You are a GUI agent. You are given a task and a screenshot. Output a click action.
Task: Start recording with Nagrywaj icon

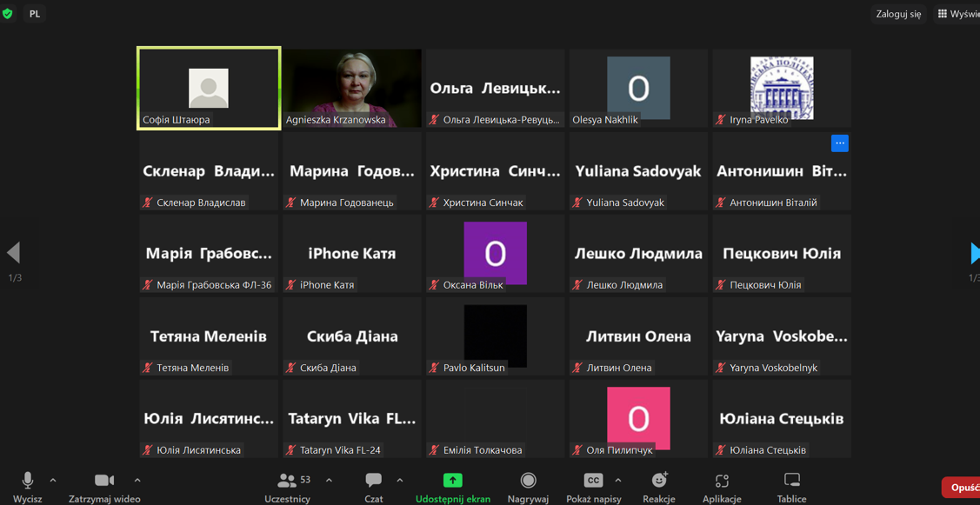(528, 480)
